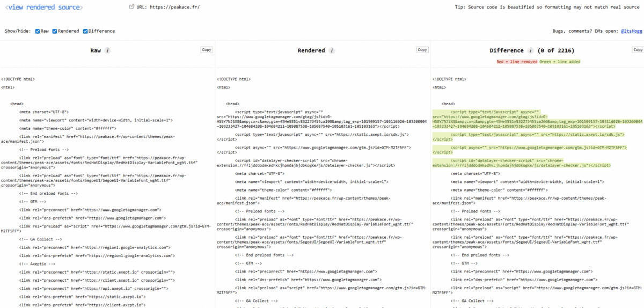The height and width of the screenshot is (308, 644).
Task: Click the <head> line in Raw column
Action: pos(17,104)
